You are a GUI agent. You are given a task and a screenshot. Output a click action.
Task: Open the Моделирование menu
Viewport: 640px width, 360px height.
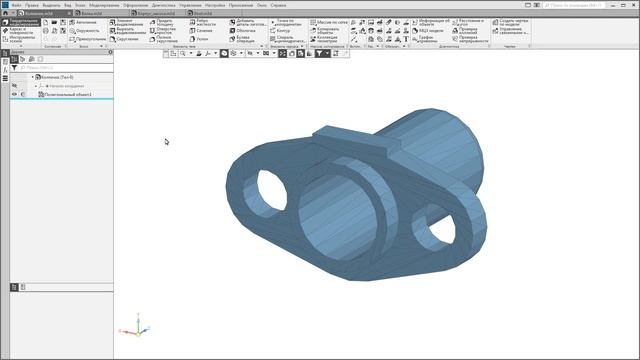104,5
